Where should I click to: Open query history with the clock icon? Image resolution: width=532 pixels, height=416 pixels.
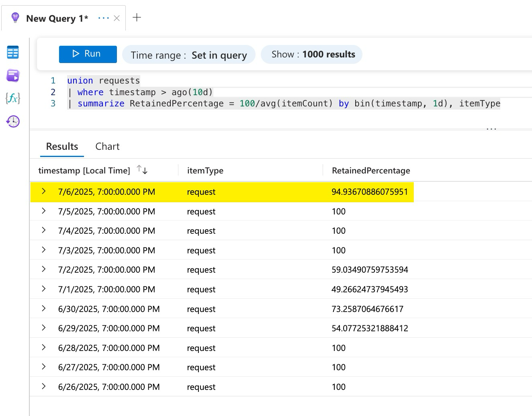(12, 121)
